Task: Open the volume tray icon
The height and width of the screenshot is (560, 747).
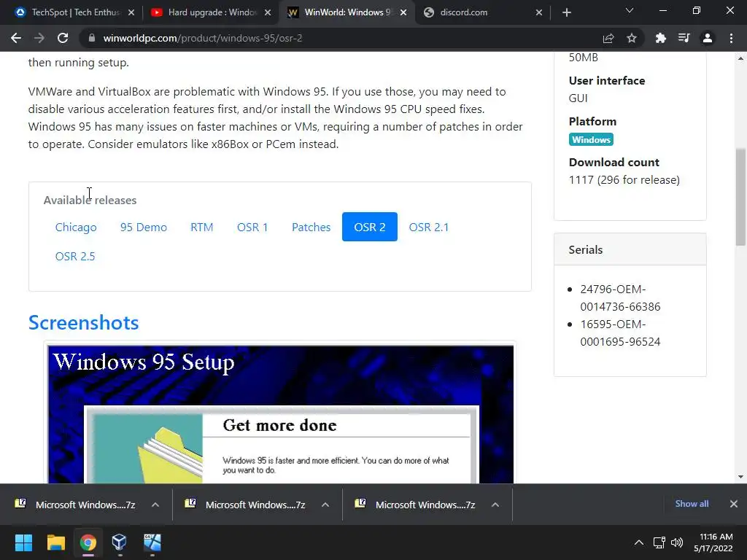Action: (x=677, y=542)
